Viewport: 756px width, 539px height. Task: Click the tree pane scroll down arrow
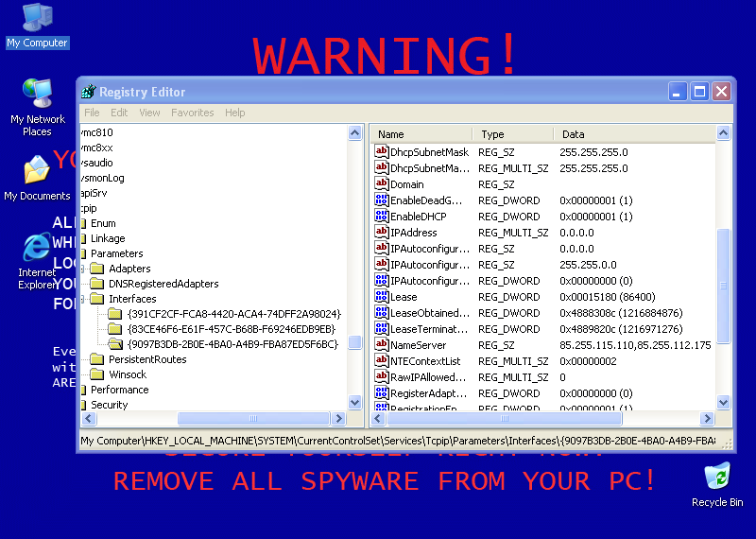click(355, 402)
